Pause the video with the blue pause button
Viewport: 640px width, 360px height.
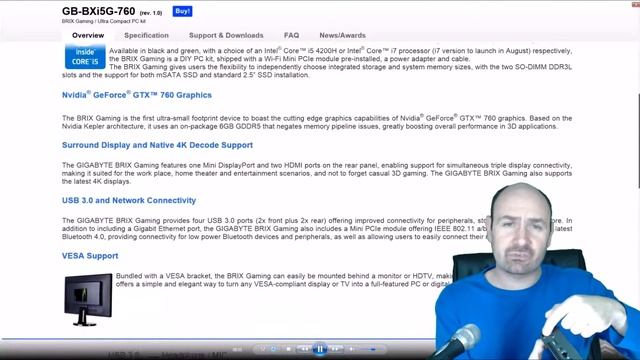click(x=320, y=349)
